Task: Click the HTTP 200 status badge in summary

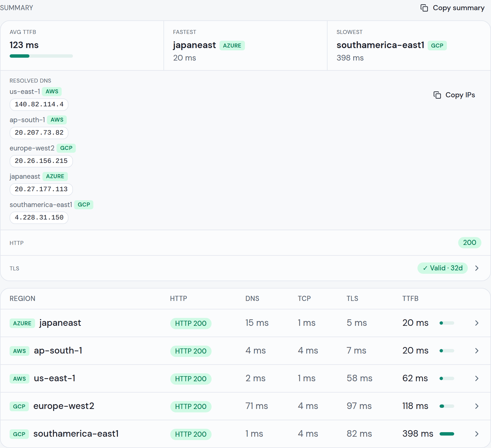Action: 470,243
